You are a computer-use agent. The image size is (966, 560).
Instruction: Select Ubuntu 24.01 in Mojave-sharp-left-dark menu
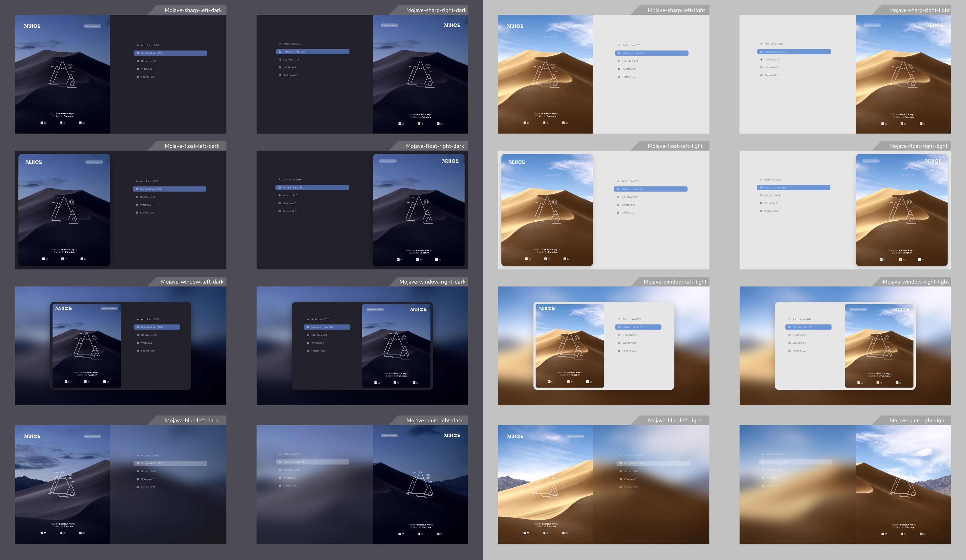[148, 61]
